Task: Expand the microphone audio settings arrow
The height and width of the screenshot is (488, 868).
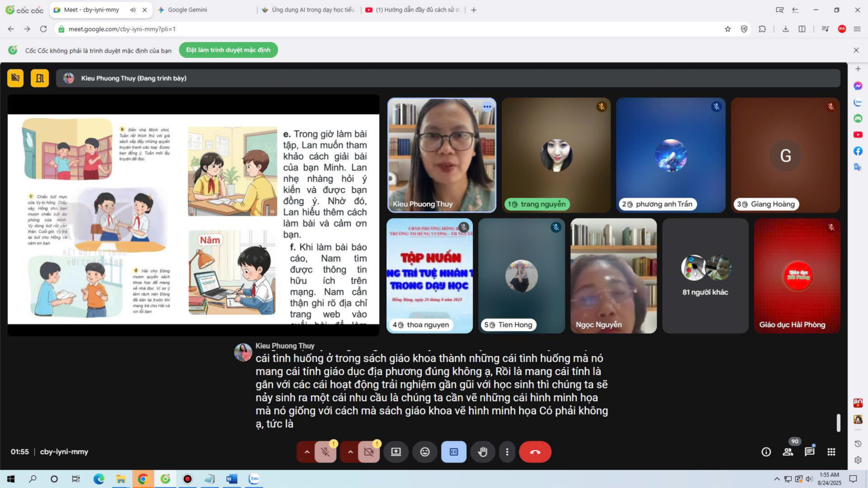Action: pyautogui.click(x=307, y=452)
